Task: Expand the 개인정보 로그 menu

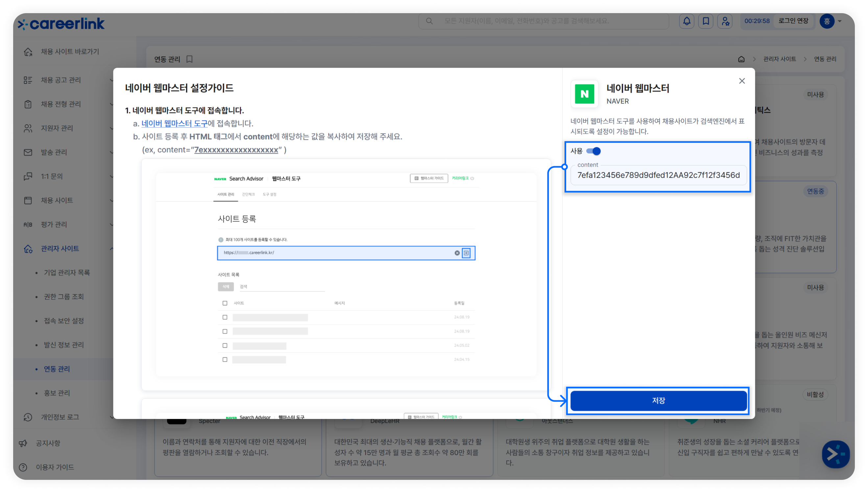Action: [x=111, y=417]
